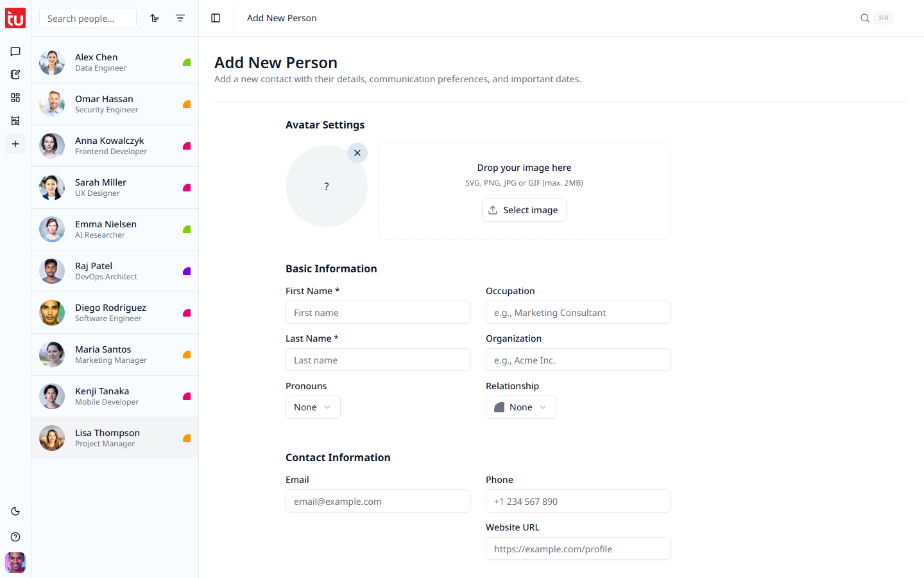
Task: Click the Phone input field
Action: point(578,501)
